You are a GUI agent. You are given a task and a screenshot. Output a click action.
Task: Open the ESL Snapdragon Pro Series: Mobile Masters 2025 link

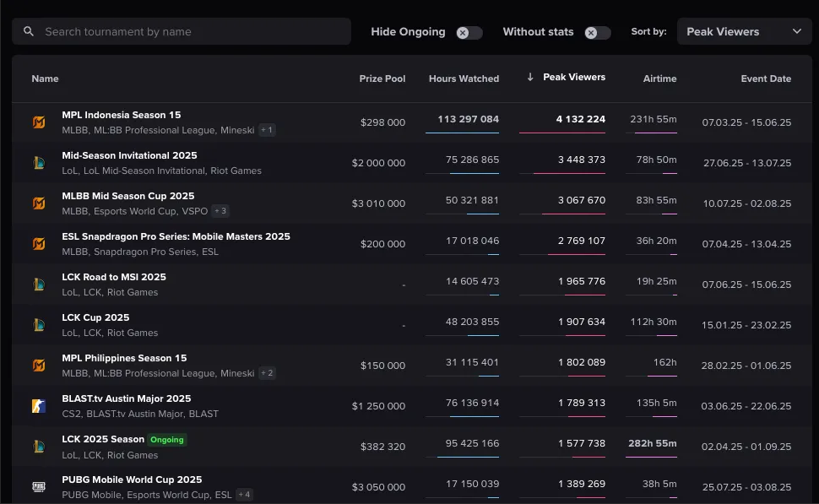tap(176, 236)
